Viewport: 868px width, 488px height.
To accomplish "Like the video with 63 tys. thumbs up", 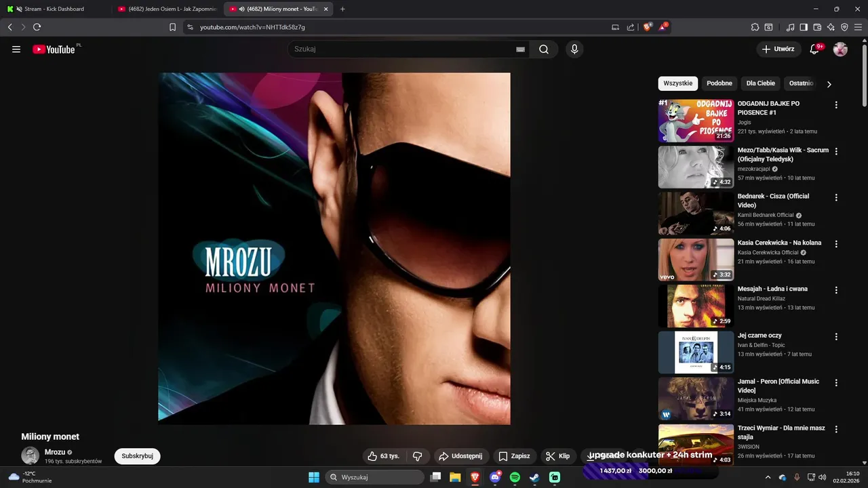I will click(x=384, y=456).
